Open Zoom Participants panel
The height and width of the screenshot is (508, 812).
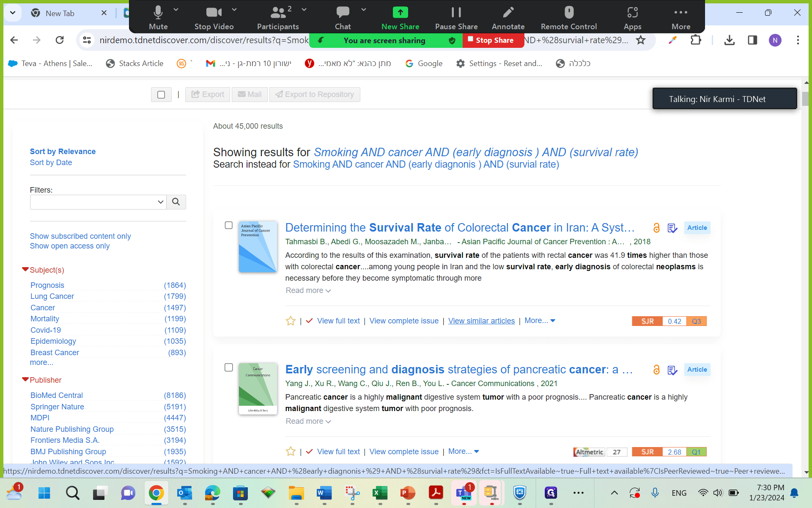[x=278, y=18]
